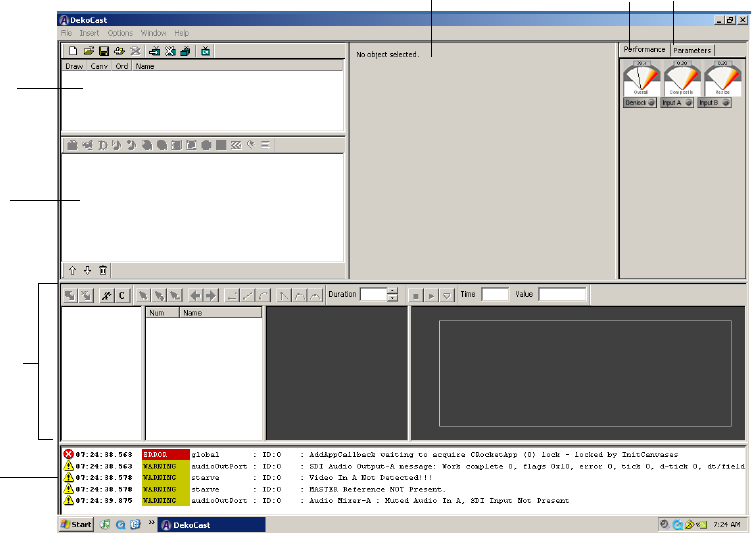Toggle the Input B indicator button

coord(714,103)
